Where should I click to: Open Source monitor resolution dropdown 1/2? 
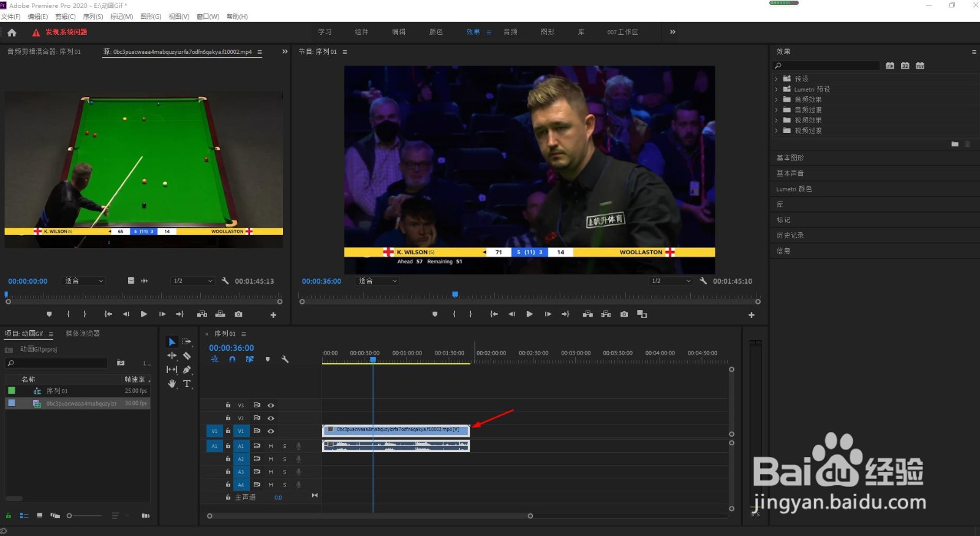click(x=193, y=281)
